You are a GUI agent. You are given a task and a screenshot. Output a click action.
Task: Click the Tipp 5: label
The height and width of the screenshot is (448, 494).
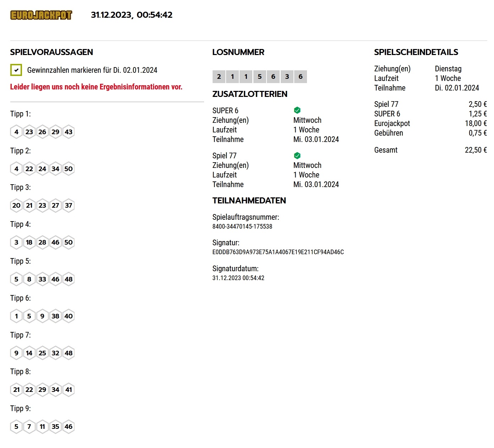[x=21, y=261]
